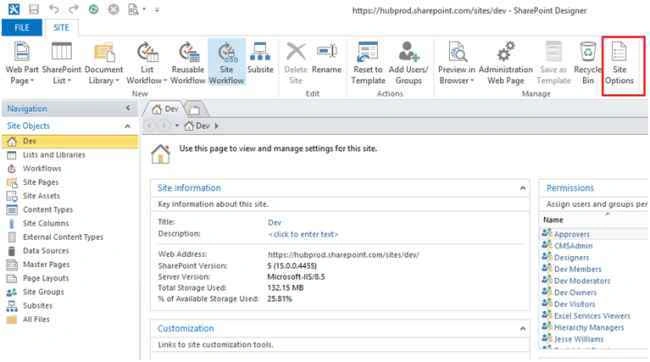The width and height of the screenshot is (650, 362).
Task: Collapse the Site Information panel
Action: (523, 188)
